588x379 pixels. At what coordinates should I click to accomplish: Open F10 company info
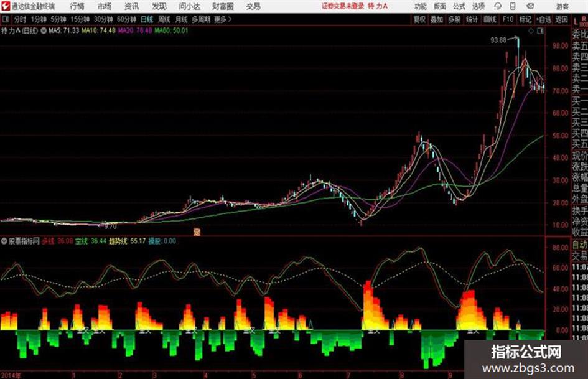click(508, 19)
